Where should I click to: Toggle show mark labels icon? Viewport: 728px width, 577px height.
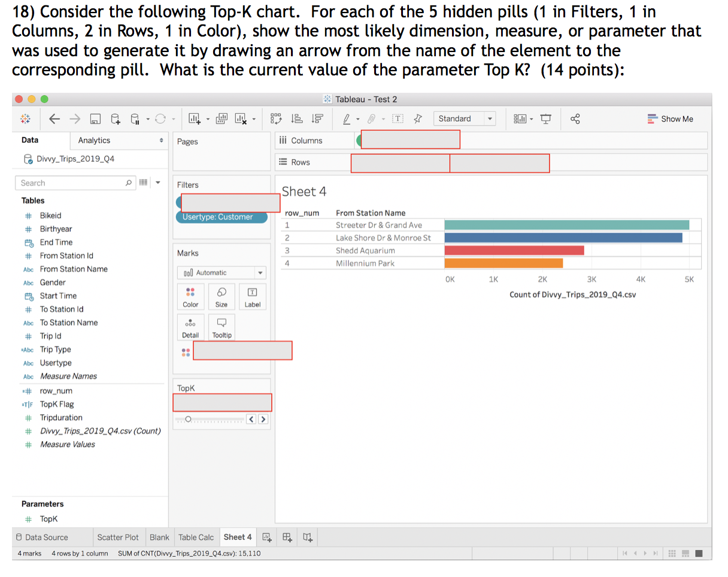[398, 119]
